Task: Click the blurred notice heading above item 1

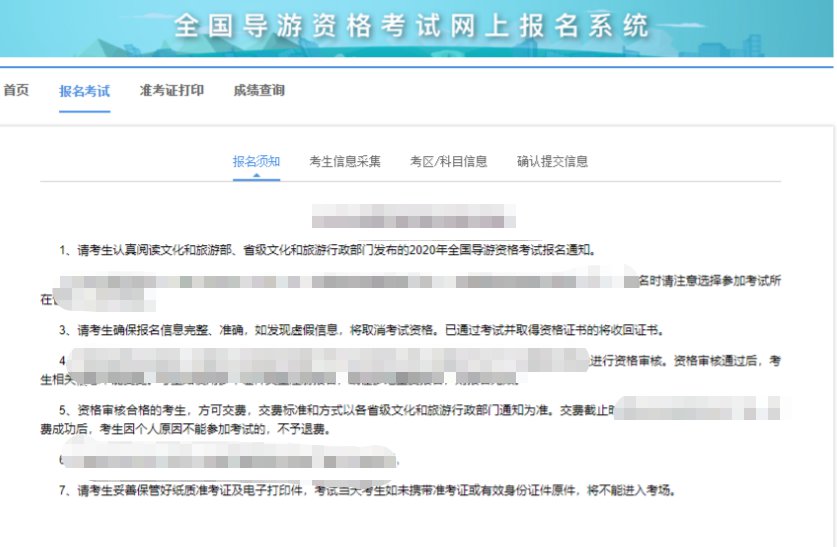Action: pos(414,216)
